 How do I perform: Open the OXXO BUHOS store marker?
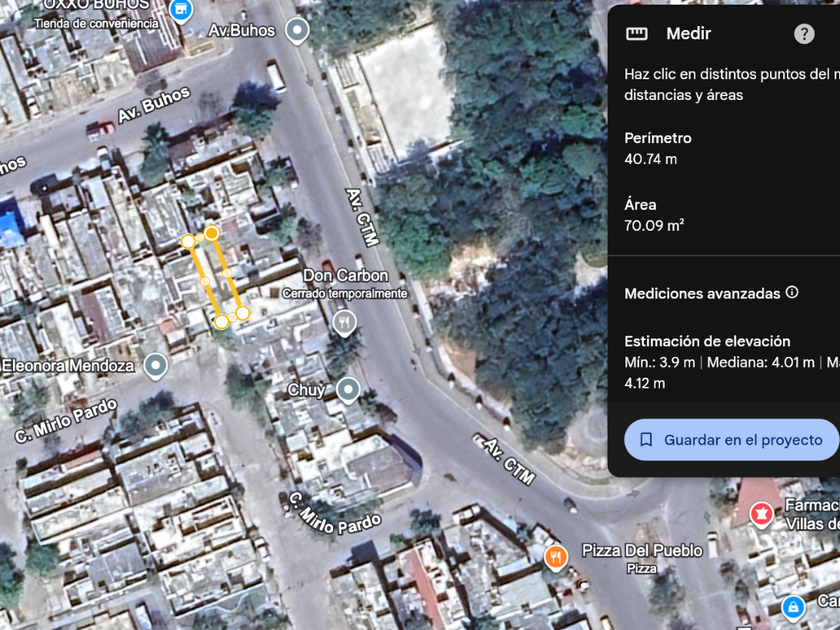pos(181,10)
